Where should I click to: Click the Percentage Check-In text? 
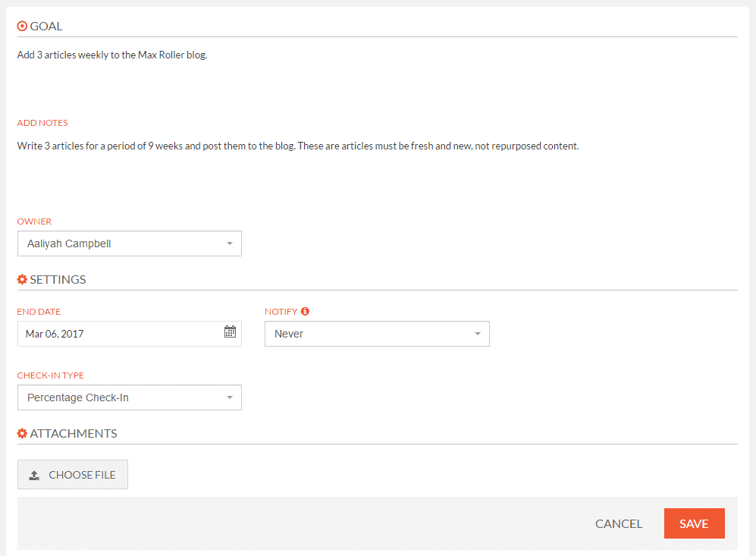(x=78, y=397)
